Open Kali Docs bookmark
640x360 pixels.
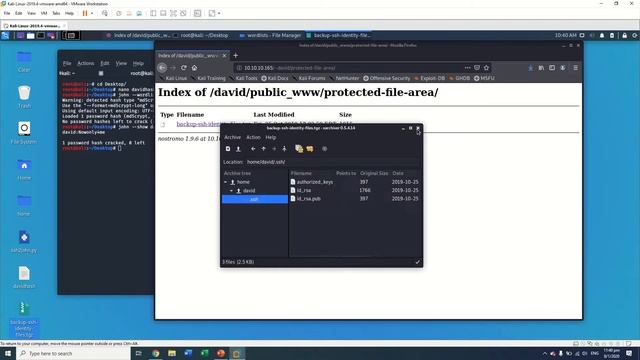click(x=275, y=78)
